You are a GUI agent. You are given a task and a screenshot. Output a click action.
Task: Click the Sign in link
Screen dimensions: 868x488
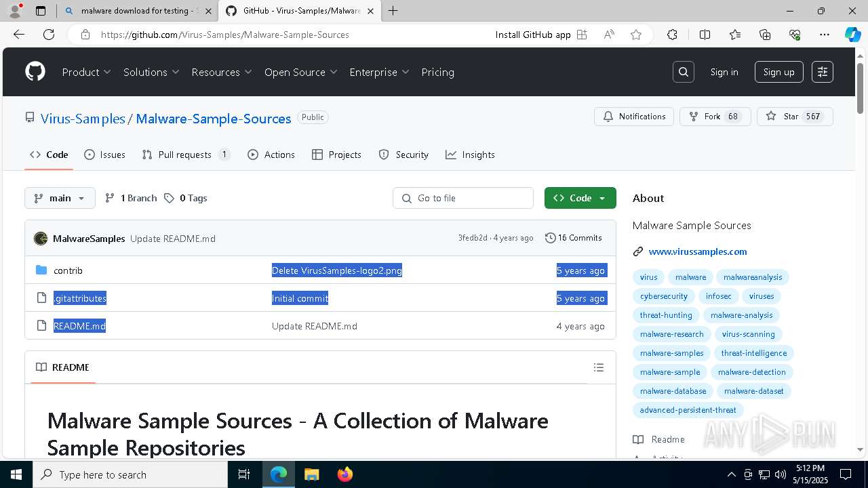[724, 72]
